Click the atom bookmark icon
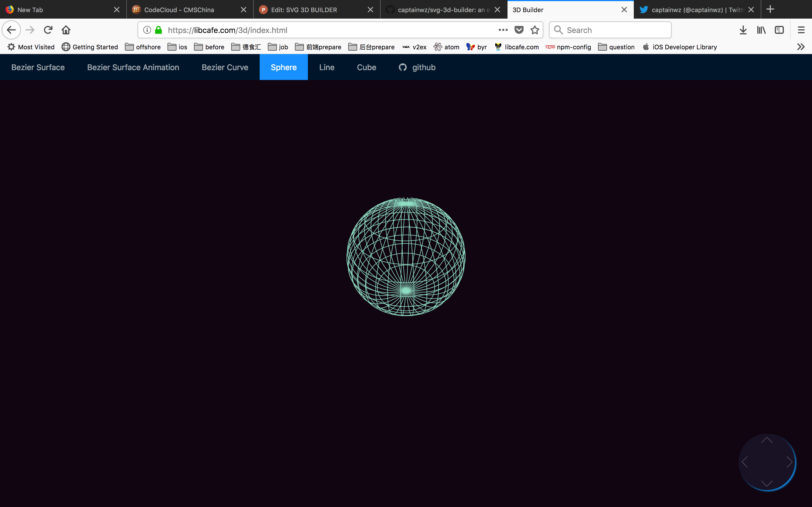The image size is (812, 507). point(438,47)
